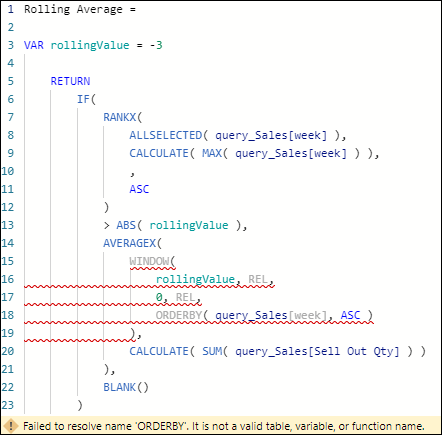The height and width of the screenshot is (435, 442).
Task: Click the REL keyword on line 16
Action: (258, 279)
